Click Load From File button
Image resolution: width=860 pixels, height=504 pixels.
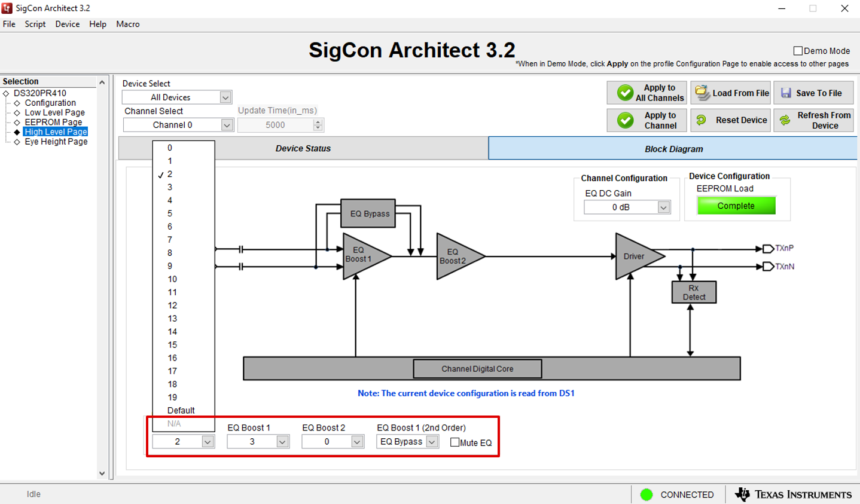730,93
